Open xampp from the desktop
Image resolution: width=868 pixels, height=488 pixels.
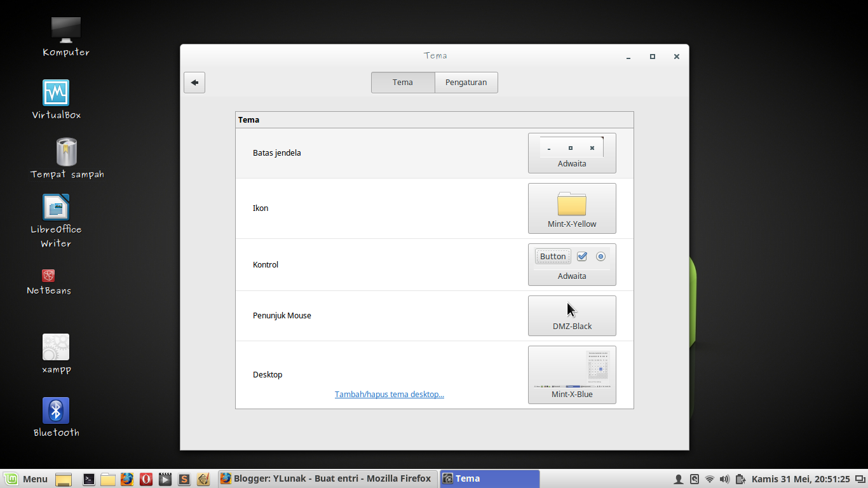click(55, 346)
